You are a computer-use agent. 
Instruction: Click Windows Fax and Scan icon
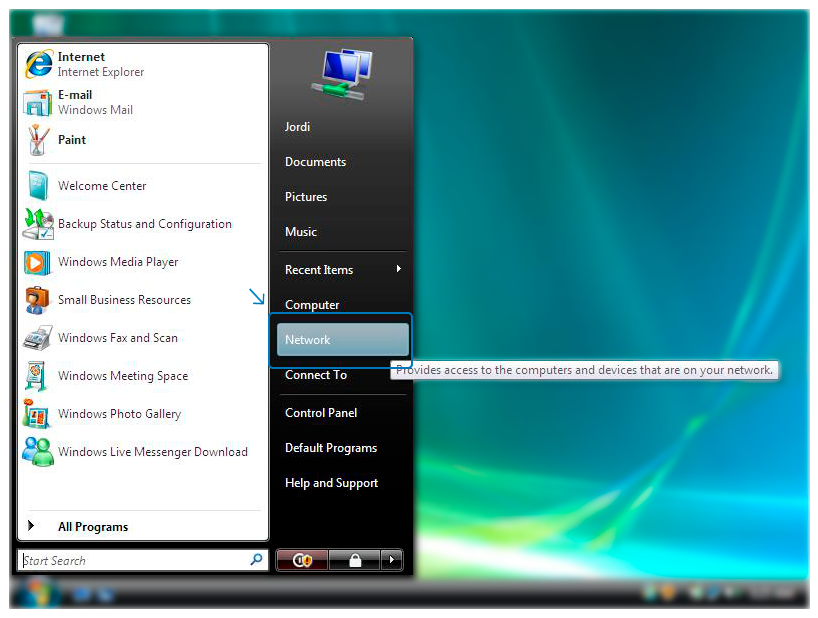(38, 338)
